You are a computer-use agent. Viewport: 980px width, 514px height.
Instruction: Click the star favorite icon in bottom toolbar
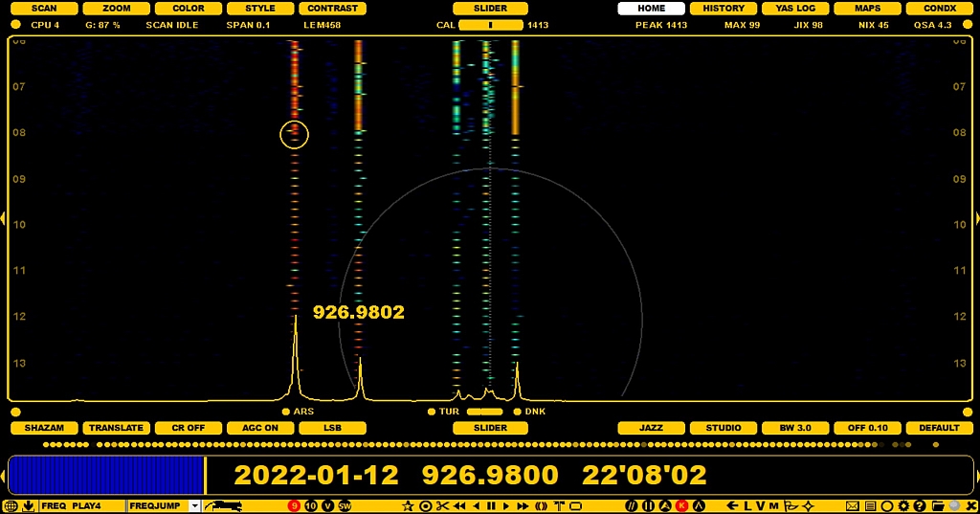(408, 505)
